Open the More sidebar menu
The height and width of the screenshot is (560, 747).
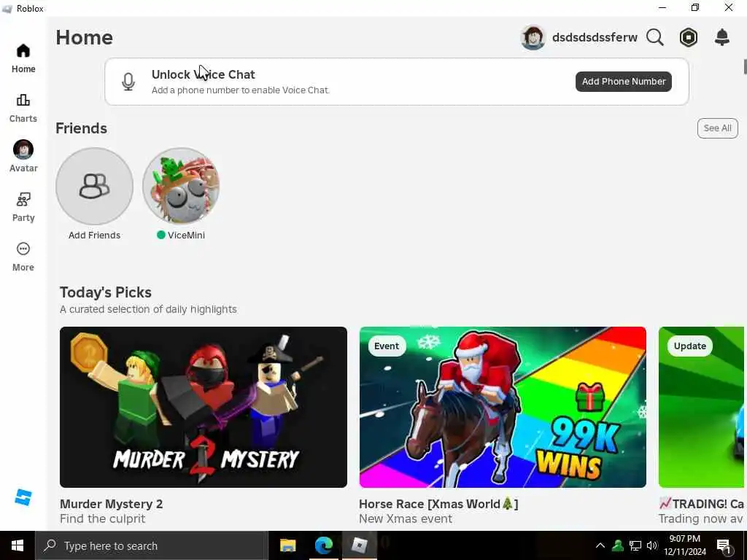point(23,257)
